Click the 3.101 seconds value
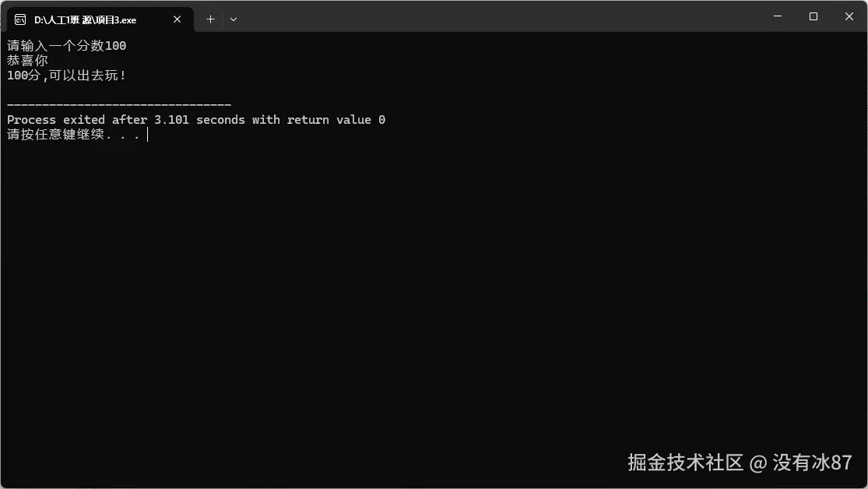Image resolution: width=868 pixels, height=489 pixels. (x=199, y=120)
